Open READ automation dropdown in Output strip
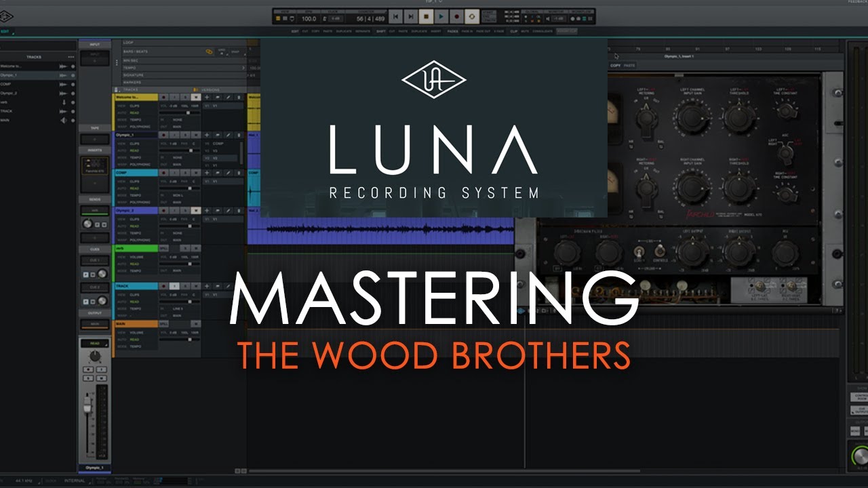 tap(95, 344)
